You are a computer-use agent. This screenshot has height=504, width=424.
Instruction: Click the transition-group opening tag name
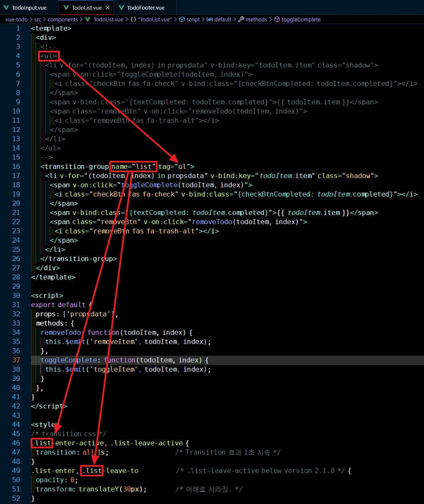(x=77, y=166)
